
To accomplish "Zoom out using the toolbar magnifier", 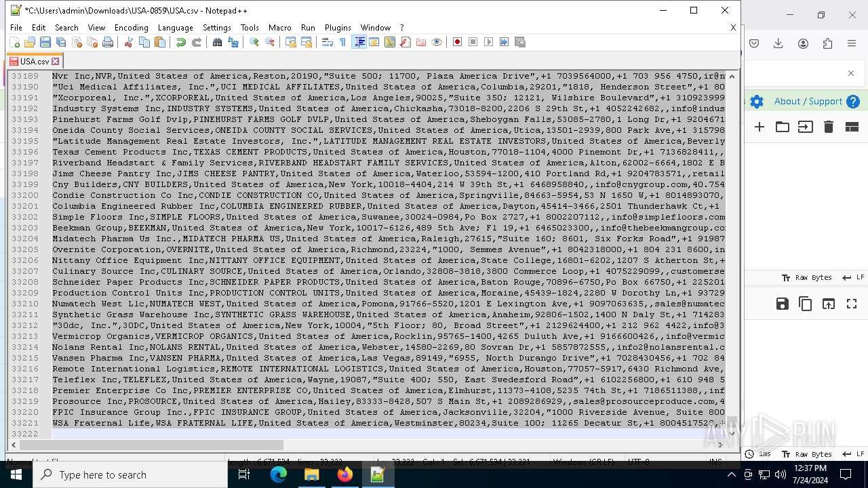I will 269,42.
